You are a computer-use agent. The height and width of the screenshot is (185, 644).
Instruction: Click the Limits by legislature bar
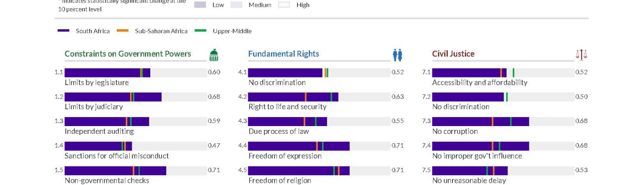107,73
